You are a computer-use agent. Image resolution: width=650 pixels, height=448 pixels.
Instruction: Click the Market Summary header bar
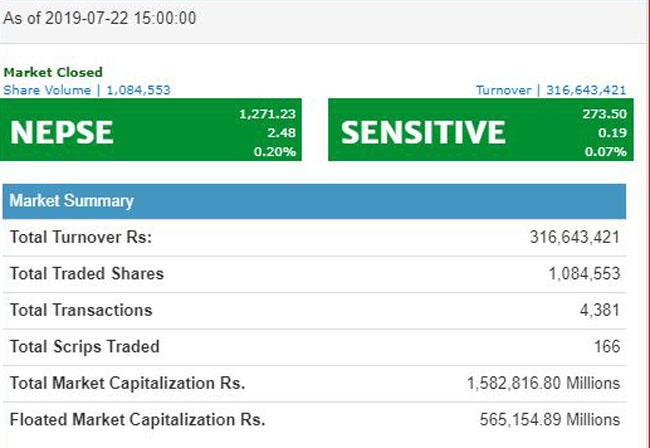click(x=314, y=201)
